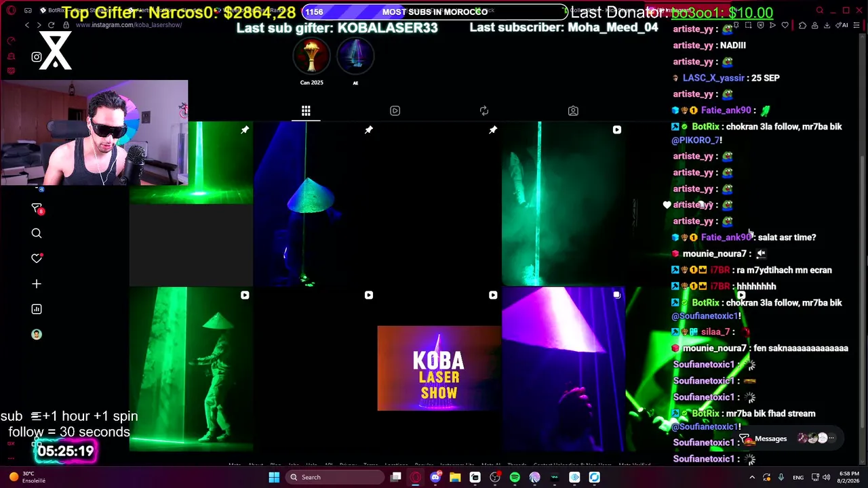
Task: Open the browser extensions icon
Action: pos(803,25)
